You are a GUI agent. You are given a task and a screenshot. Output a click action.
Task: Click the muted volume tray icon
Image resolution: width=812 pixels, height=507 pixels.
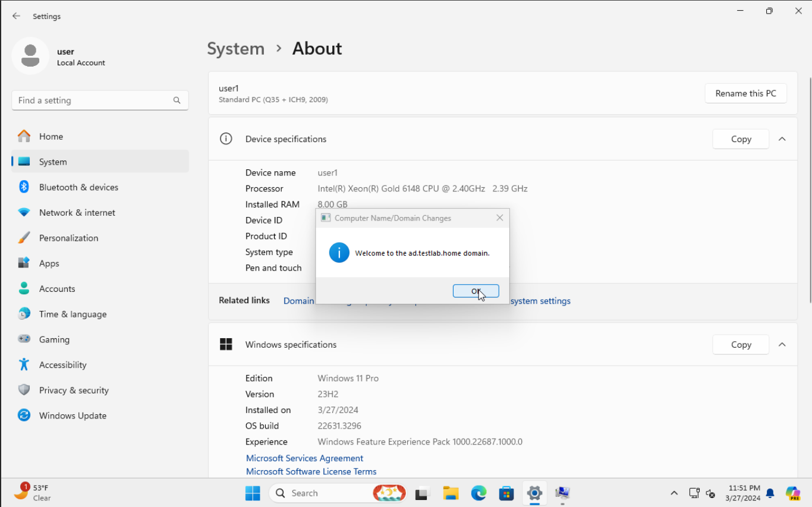(710, 493)
